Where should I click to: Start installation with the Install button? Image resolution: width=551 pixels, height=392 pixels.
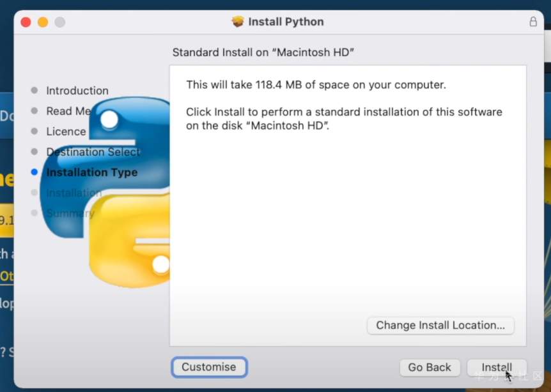click(x=497, y=367)
